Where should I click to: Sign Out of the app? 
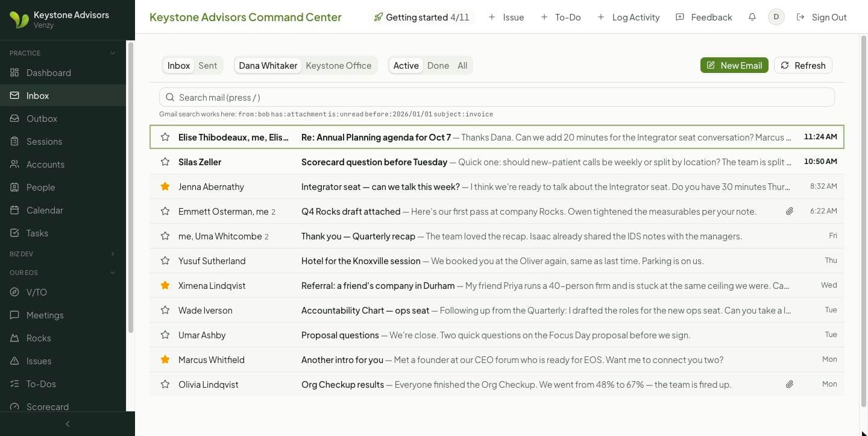pos(822,17)
